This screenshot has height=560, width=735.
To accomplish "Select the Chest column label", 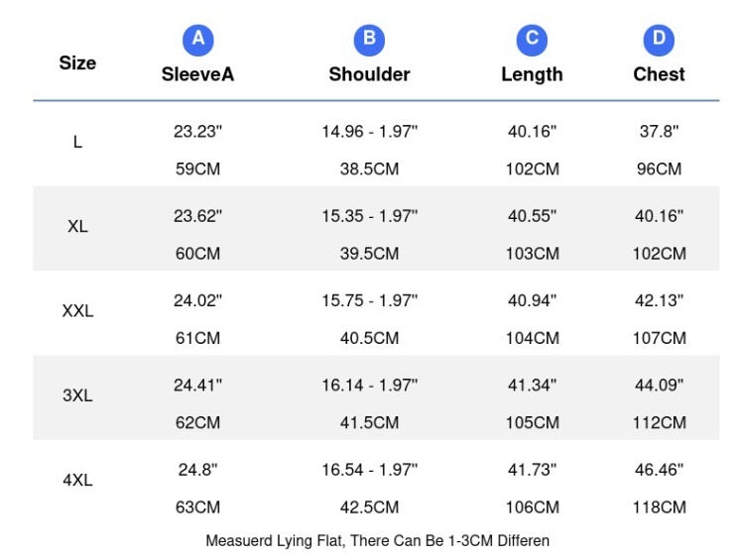I will 659,74.
